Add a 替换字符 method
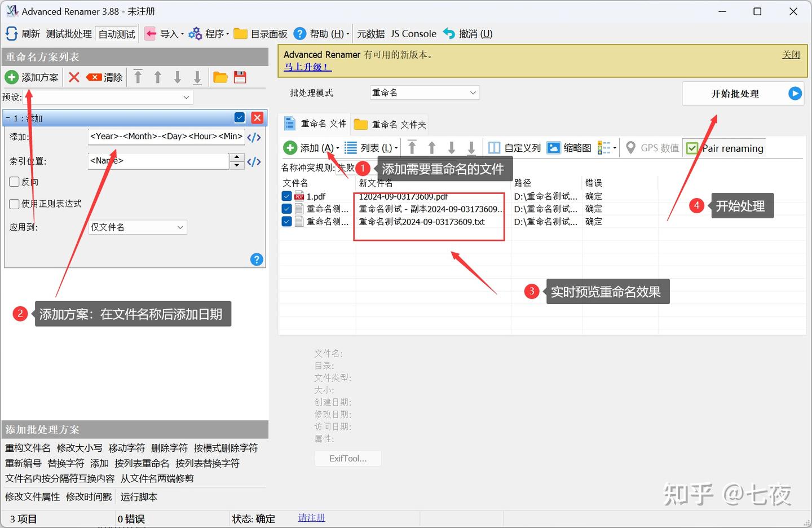Image resolution: width=812 pixels, height=528 pixels. click(66, 463)
